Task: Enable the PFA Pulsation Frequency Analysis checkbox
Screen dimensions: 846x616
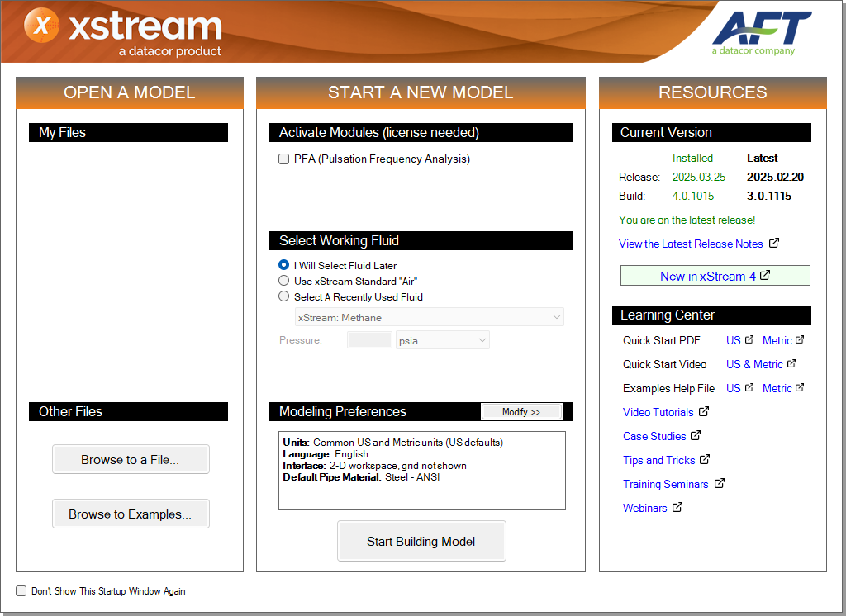Action: click(x=284, y=159)
